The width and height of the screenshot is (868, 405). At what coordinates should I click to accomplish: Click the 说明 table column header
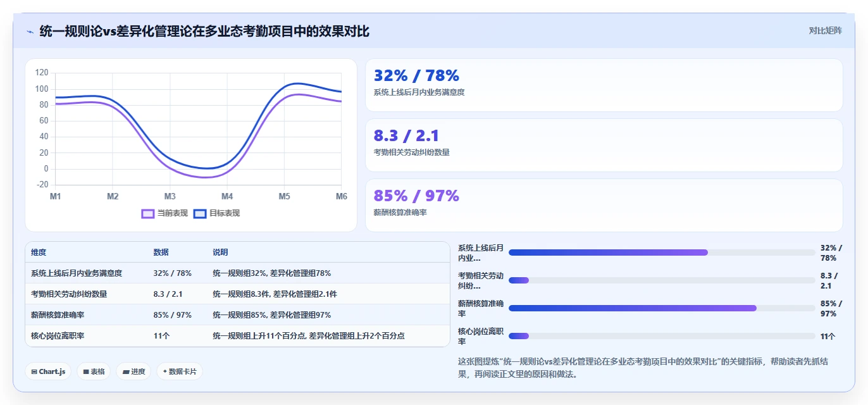pyautogui.click(x=220, y=252)
